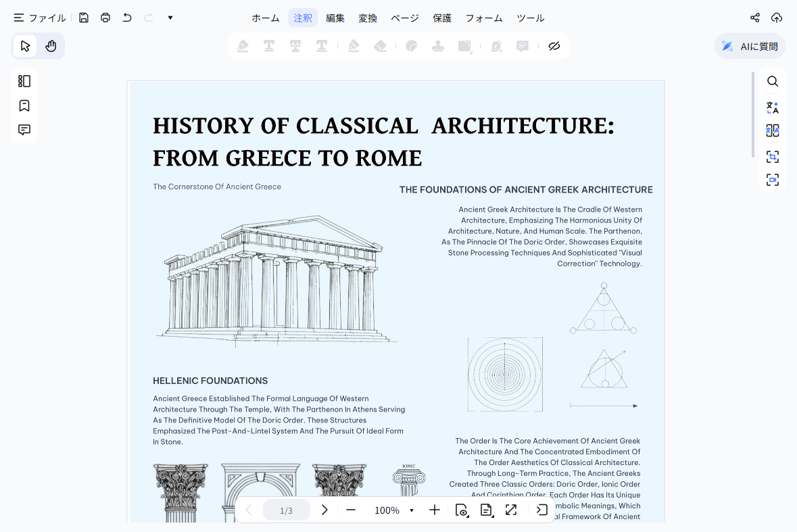Select the 注釈 tab

(x=302, y=18)
